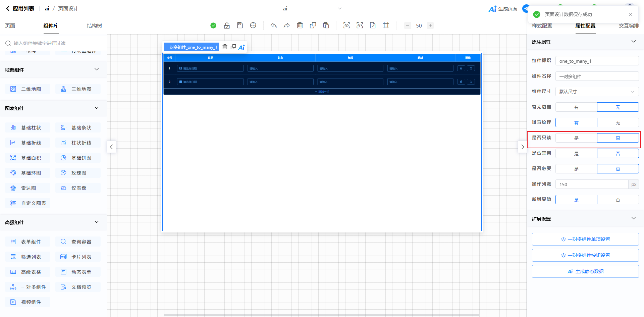Click the redo arrow in the toolbar

[x=287, y=25]
